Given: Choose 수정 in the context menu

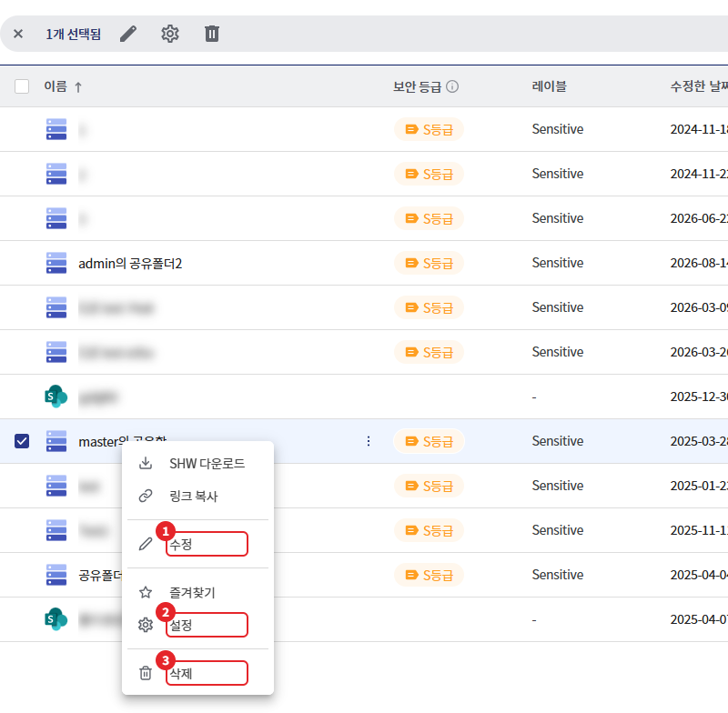Looking at the screenshot, I should click(180, 544).
